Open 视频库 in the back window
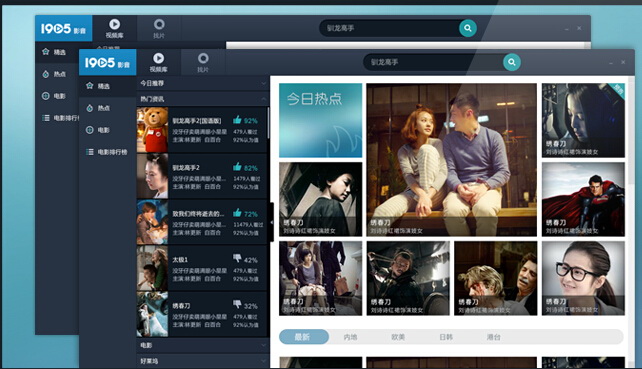 [114, 28]
